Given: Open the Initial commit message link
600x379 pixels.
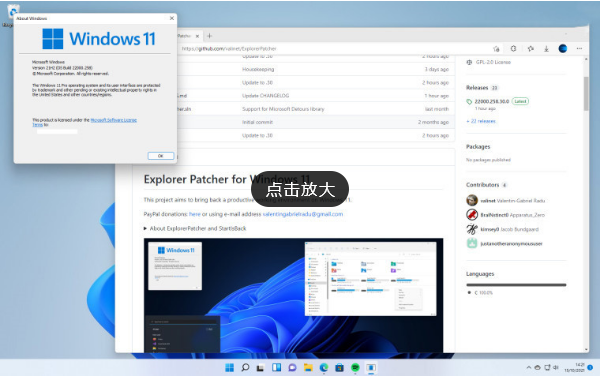Looking at the screenshot, I should click(258, 122).
